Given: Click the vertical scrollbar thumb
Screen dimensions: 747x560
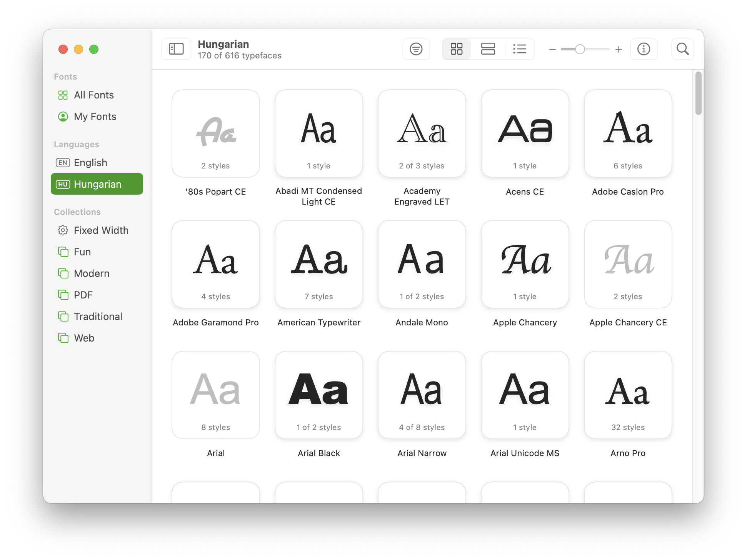Looking at the screenshot, I should 699,93.
